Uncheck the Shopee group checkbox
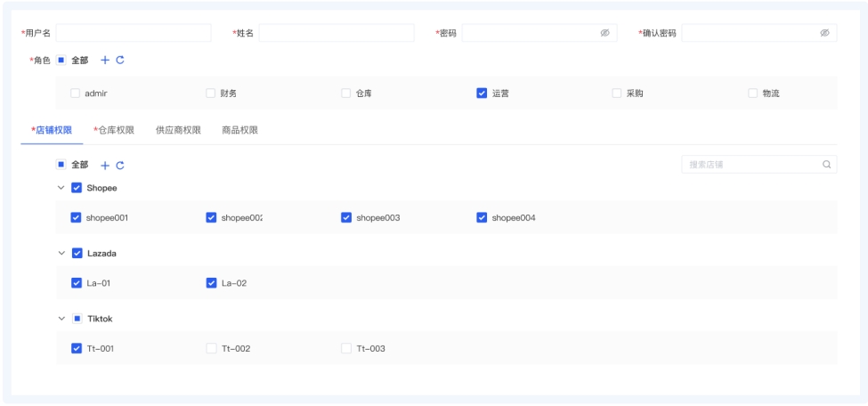This screenshot has height=406, width=868. pyautogui.click(x=77, y=188)
